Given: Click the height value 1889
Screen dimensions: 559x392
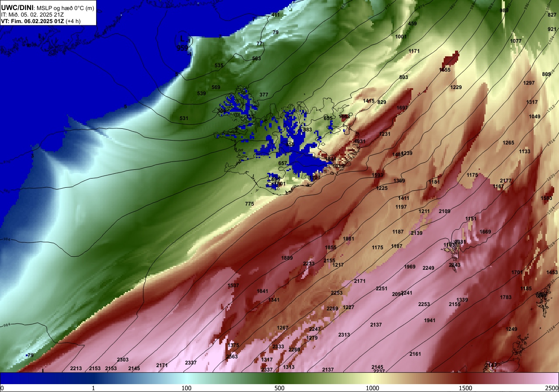Looking at the screenshot, I should pyautogui.click(x=287, y=258).
